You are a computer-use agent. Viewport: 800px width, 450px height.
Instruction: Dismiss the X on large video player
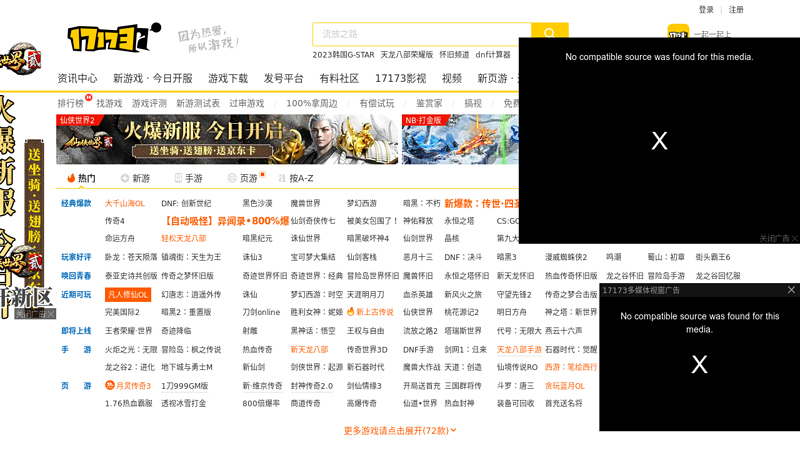pos(659,140)
